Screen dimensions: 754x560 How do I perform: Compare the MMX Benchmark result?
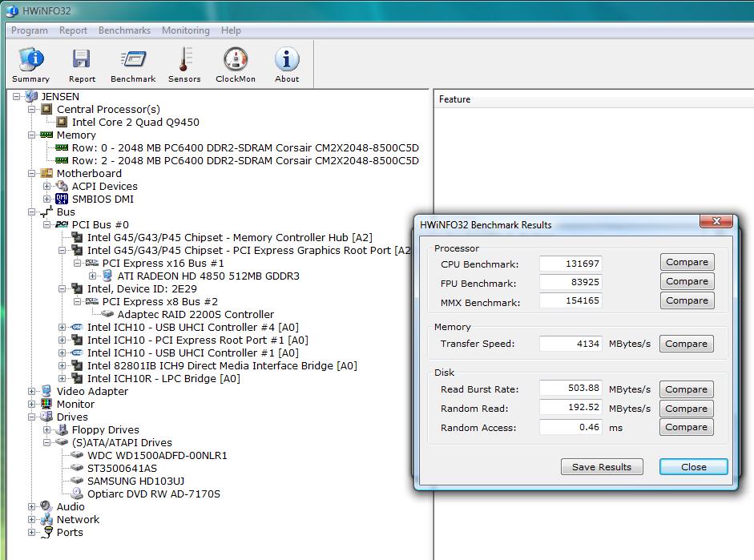tap(687, 300)
